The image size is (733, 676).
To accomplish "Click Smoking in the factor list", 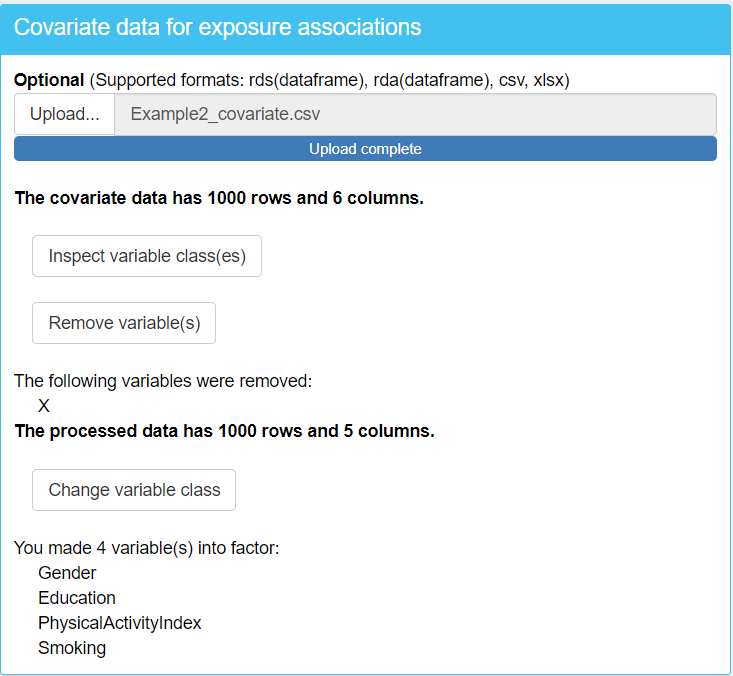I will pos(72,648).
